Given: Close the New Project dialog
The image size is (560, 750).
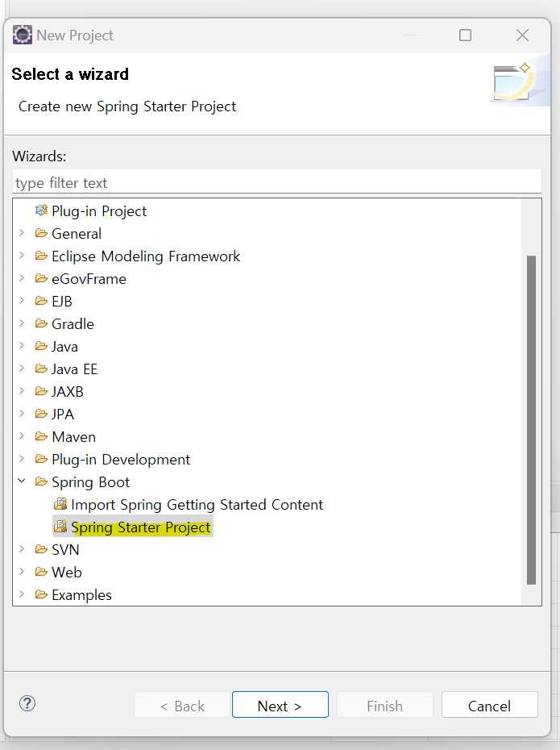Looking at the screenshot, I should [522, 35].
